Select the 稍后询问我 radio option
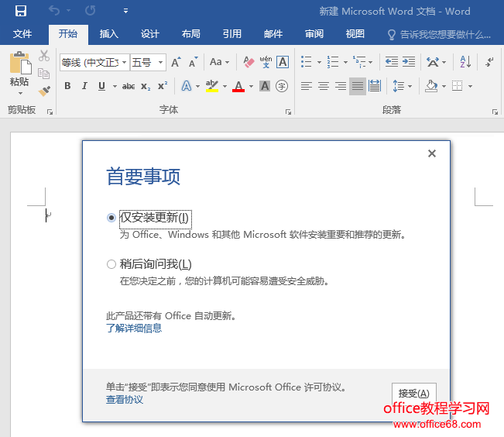The width and height of the screenshot is (504, 437). coord(111,264)
